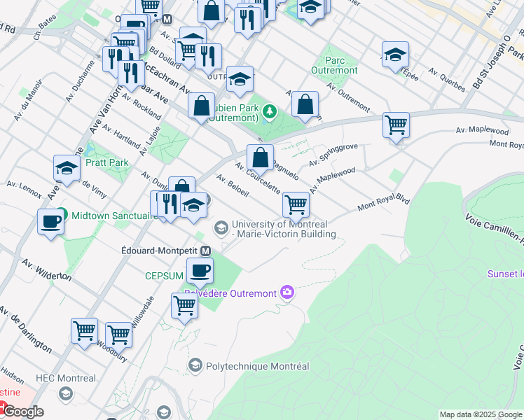Viewport: 524px width, 420px height.
Task: Click the restaurant marker near Bd Dollard
Action: 208,59
